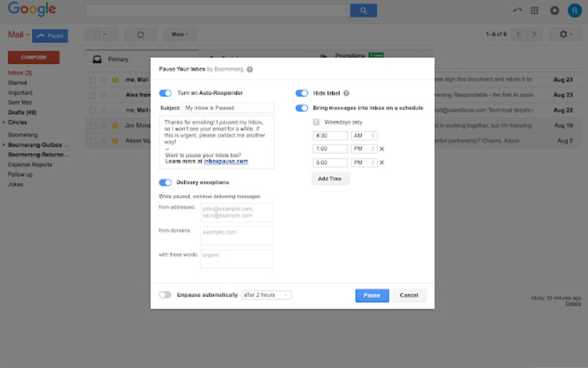Click the 8:30 time input field
Image resolution: width=588 pixels, height=368 pixels.
click(x=330, y=136)
